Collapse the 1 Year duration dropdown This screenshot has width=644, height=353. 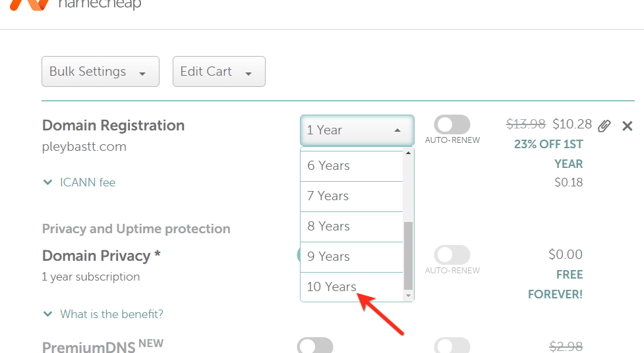tap(357, 130)
